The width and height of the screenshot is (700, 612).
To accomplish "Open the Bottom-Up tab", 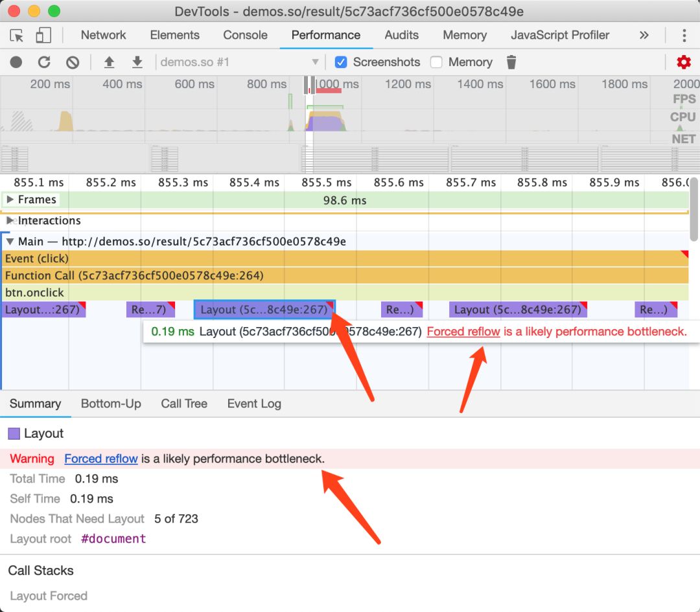I will (111, 403).
